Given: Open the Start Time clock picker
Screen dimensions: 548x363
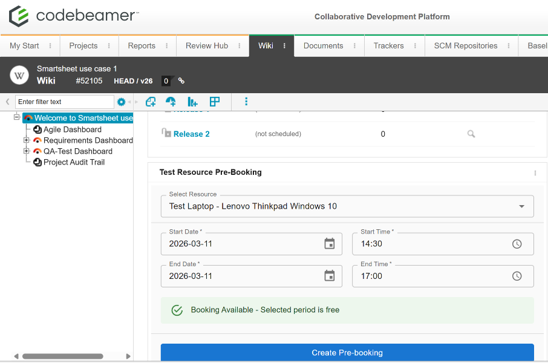Looking at the screenshot, I should tap(517, 244).
